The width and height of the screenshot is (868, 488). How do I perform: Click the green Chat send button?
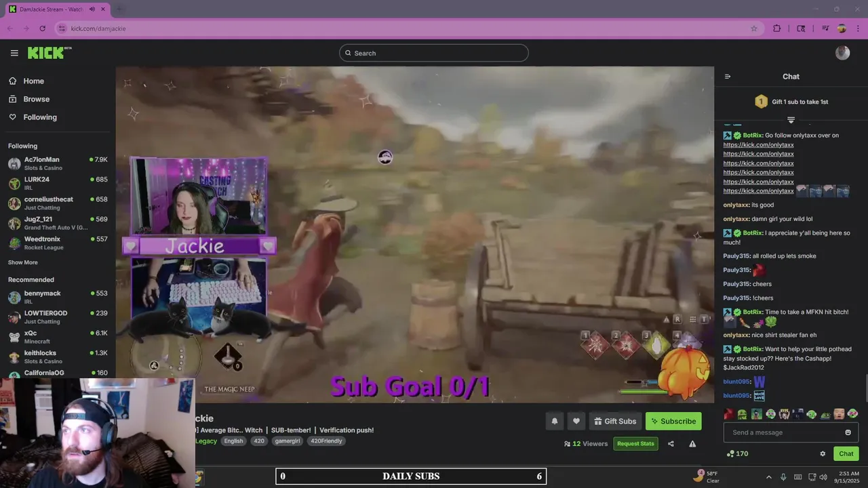click(x=846, y=453)
